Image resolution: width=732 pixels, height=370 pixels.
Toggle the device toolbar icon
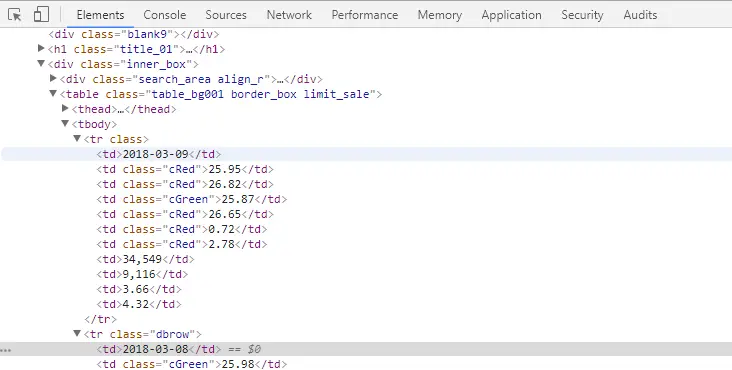[41, 14]
